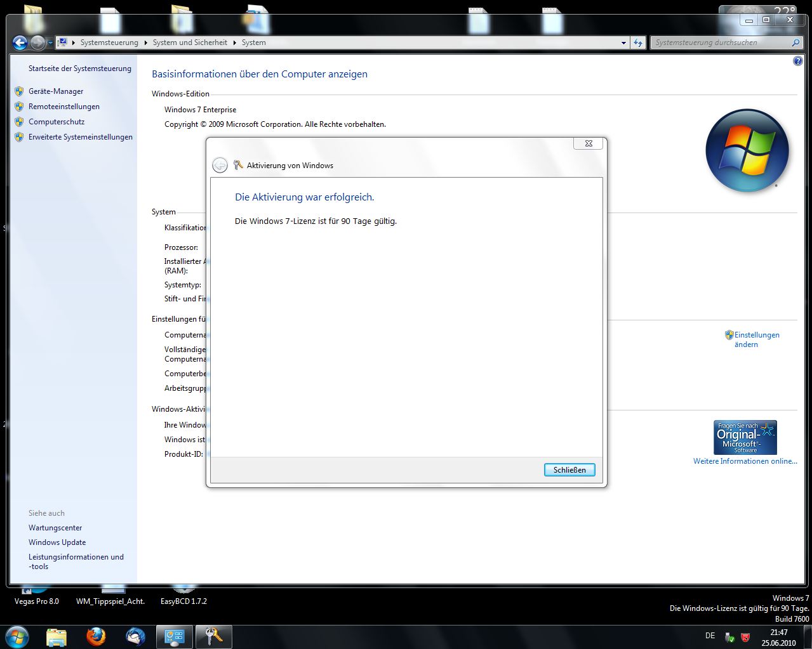Click the green-check network tray icon
The height and width of the screenshot is (649, 812).
click(x=730, y=637)
